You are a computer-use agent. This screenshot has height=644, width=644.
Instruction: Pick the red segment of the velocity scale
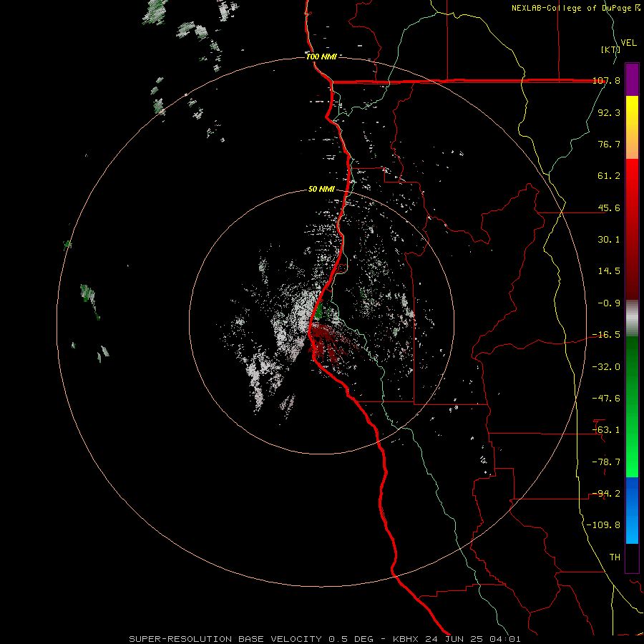(x=632, y=229)
